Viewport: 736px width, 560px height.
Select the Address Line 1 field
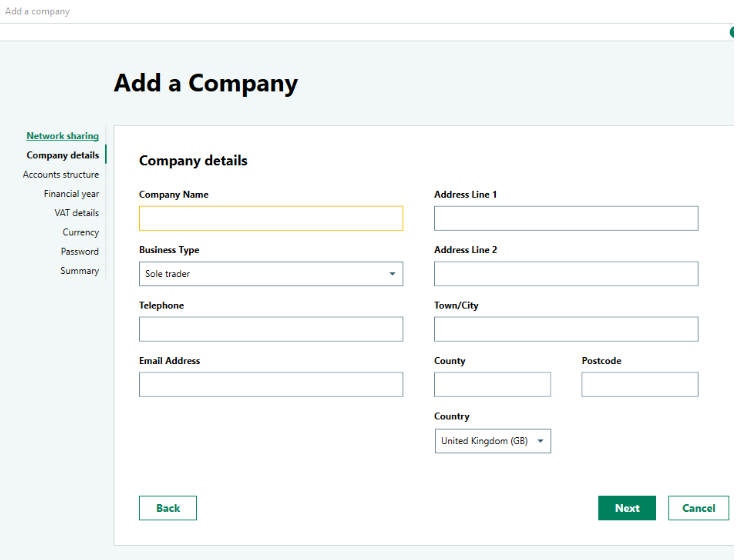pyautogui.click(x=566, y=219)
